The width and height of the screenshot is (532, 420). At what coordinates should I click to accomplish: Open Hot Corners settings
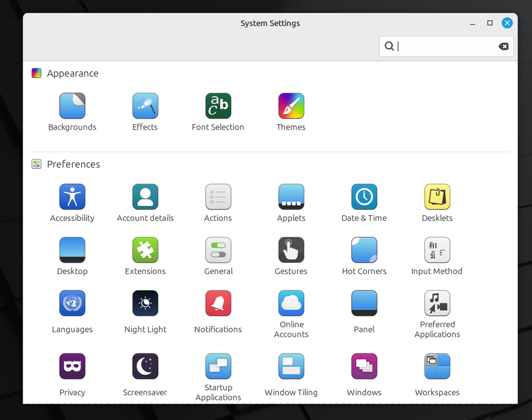(x=364, y=250)
